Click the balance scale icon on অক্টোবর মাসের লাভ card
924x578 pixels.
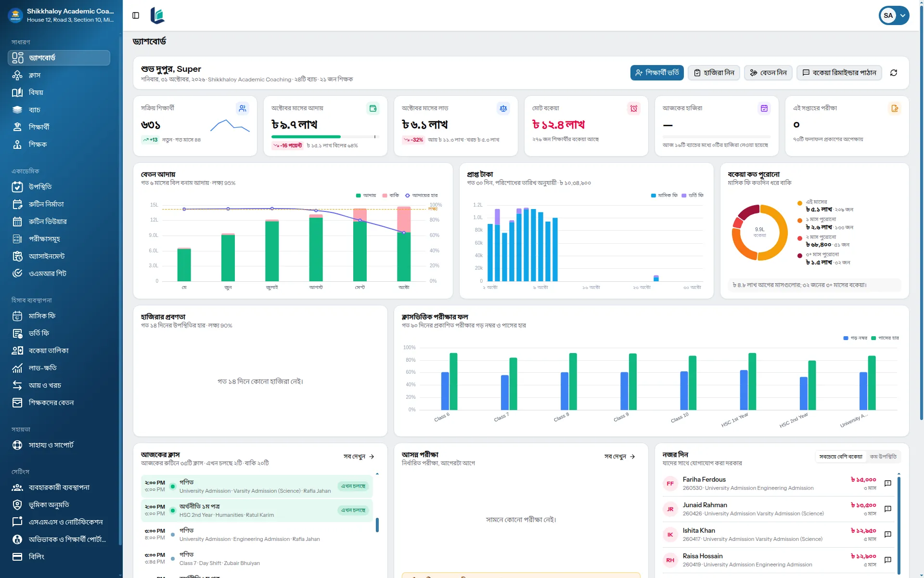coord(503,108)
